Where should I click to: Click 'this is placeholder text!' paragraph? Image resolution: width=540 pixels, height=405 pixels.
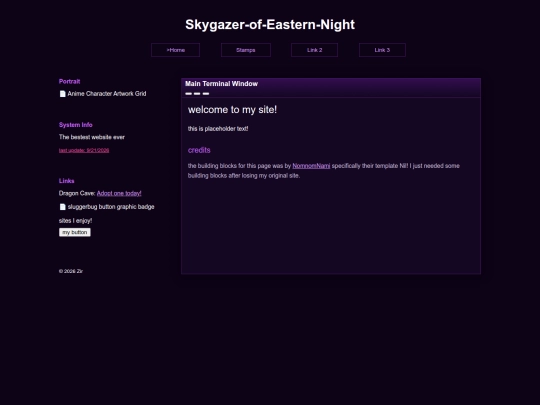218,129
